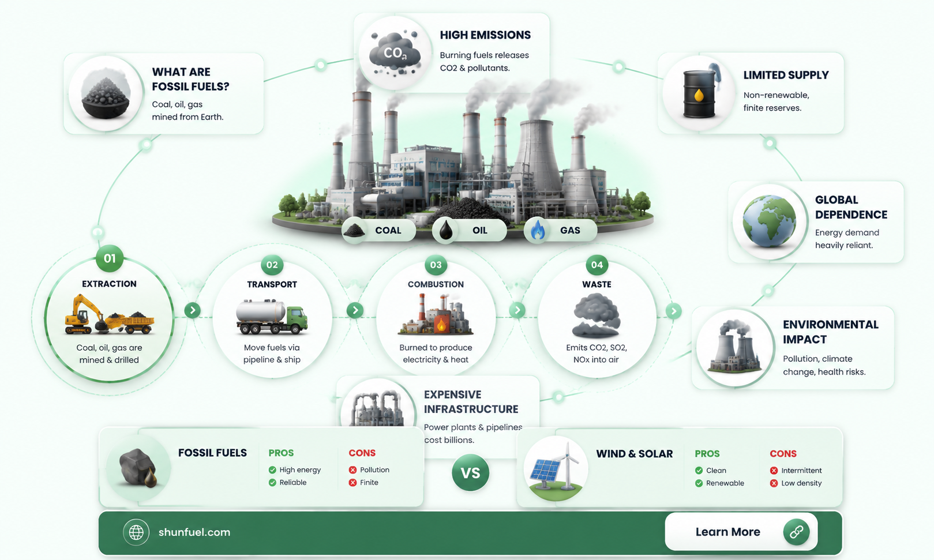Click the red X beside Low density
This screenshot has width=934, height=560.
click(x=774, y=483)
